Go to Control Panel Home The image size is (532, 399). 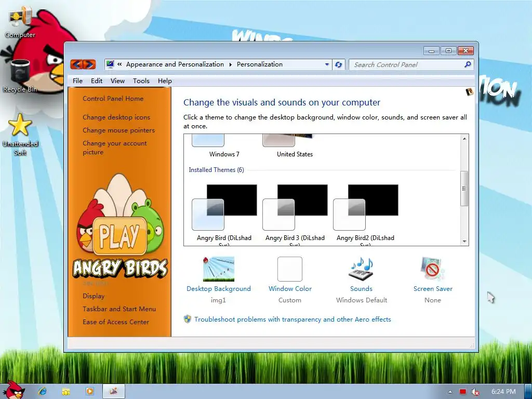[x=113, y=98]
